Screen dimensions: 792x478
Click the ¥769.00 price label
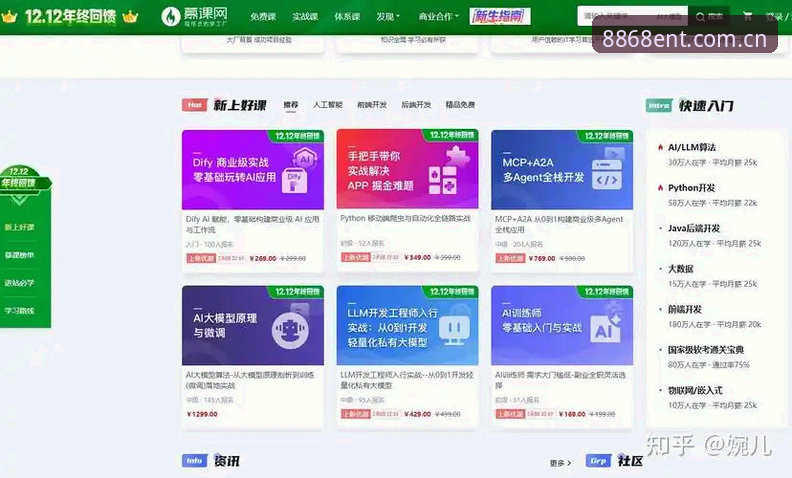tap(541, 258)
